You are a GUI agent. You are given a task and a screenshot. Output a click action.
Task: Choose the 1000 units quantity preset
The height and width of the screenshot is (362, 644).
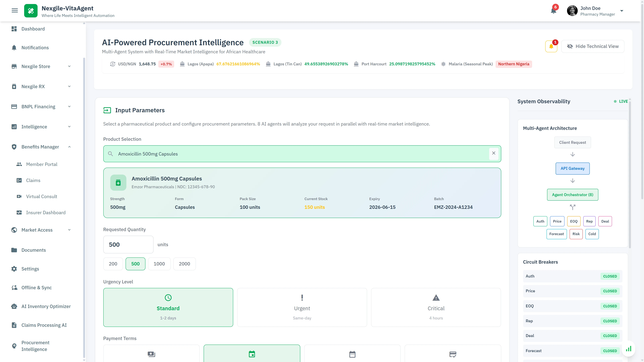click(159, 264)
